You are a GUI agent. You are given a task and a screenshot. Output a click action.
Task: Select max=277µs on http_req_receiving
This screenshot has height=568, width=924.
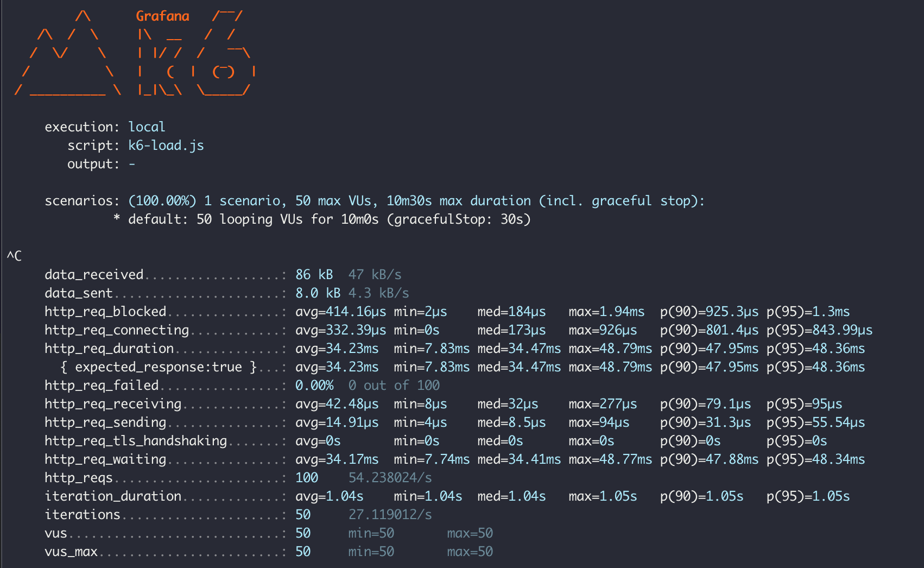click(x=603, y=404)
